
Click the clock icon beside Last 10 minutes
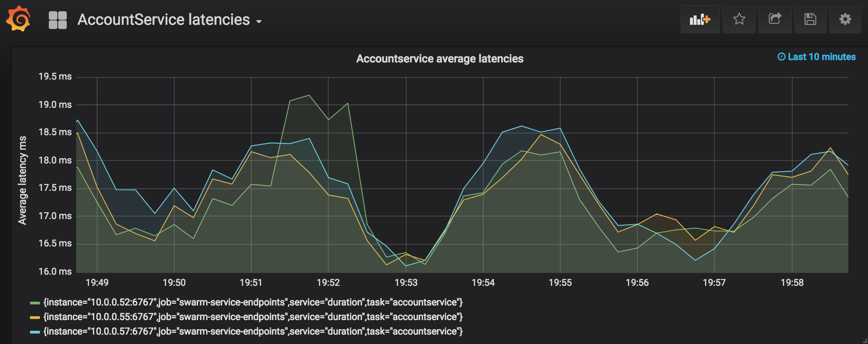[782, 57]
